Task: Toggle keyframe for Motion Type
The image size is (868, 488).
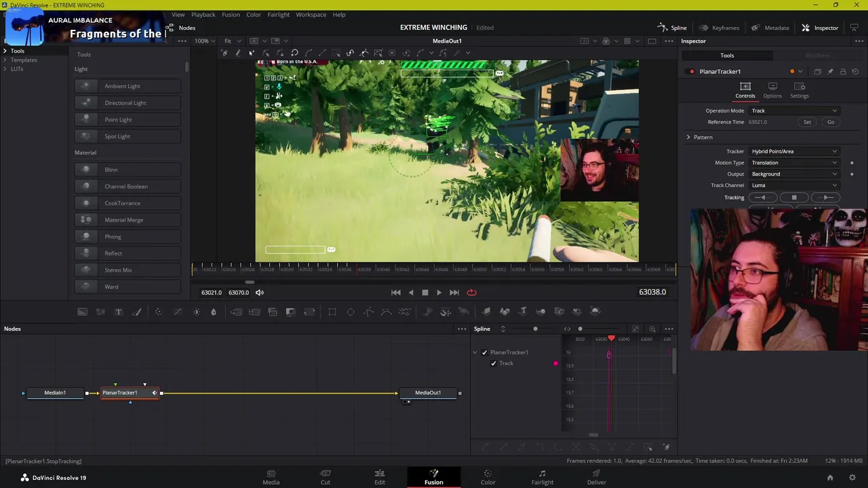Action: pos(852,163)
